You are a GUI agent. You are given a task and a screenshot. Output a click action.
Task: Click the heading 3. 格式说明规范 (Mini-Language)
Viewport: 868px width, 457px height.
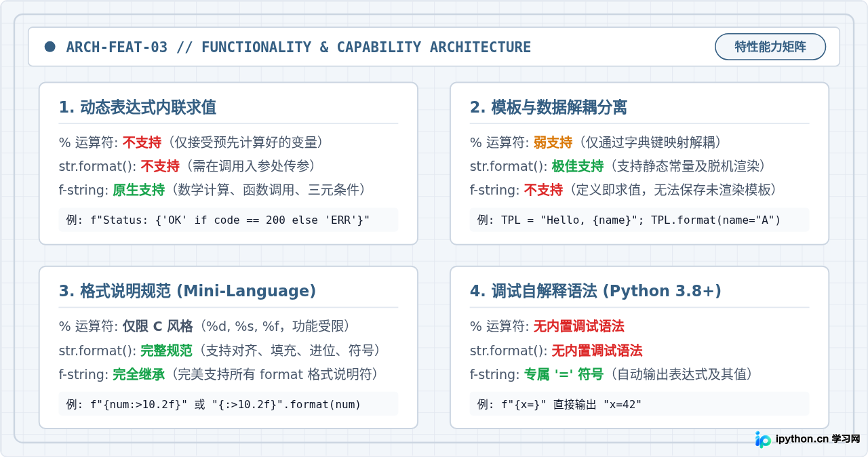188,291
